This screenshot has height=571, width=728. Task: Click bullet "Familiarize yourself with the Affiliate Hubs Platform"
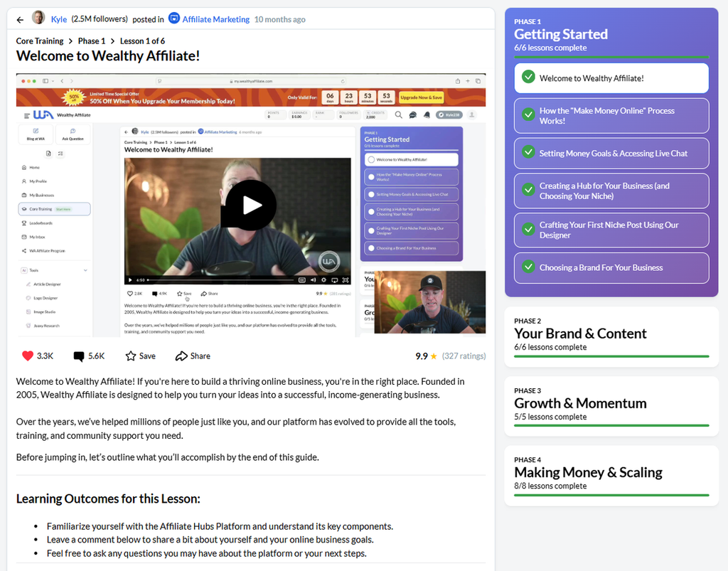(x=220, y=526)
